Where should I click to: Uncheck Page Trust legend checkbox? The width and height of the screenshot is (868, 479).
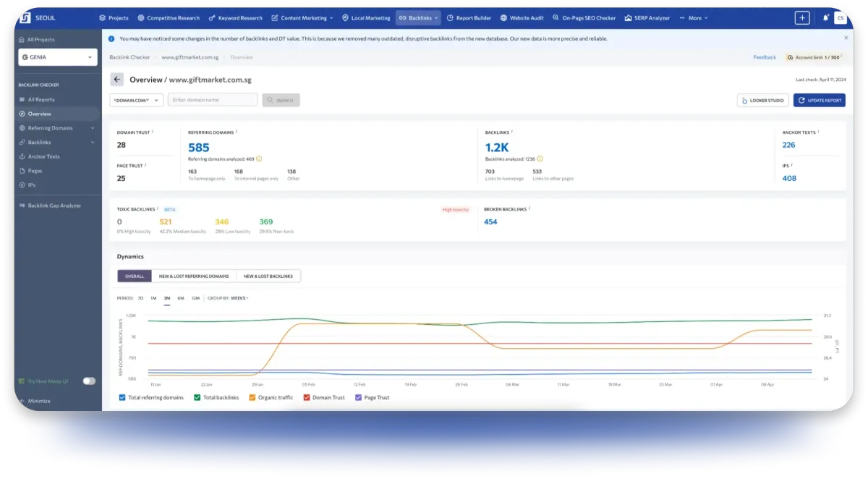(x=358, y=397)
